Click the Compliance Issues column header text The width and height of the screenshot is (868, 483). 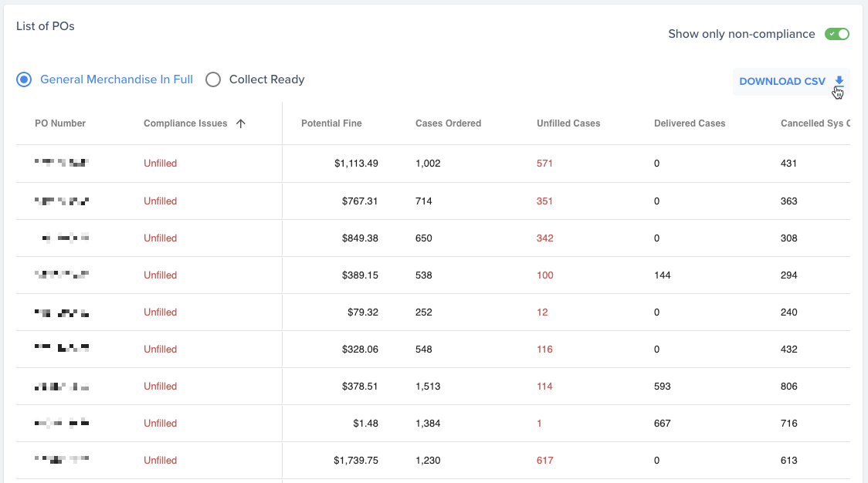[x=185, y=123]
